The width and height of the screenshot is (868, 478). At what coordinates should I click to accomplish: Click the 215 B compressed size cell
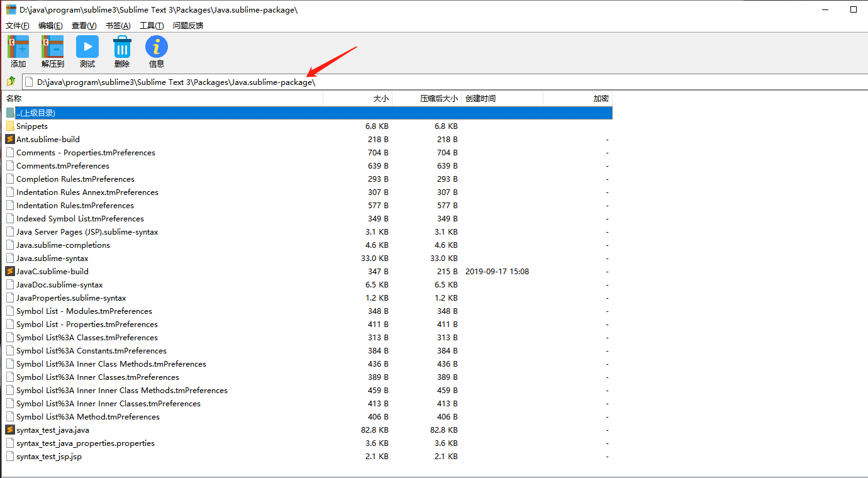(447, 272)
